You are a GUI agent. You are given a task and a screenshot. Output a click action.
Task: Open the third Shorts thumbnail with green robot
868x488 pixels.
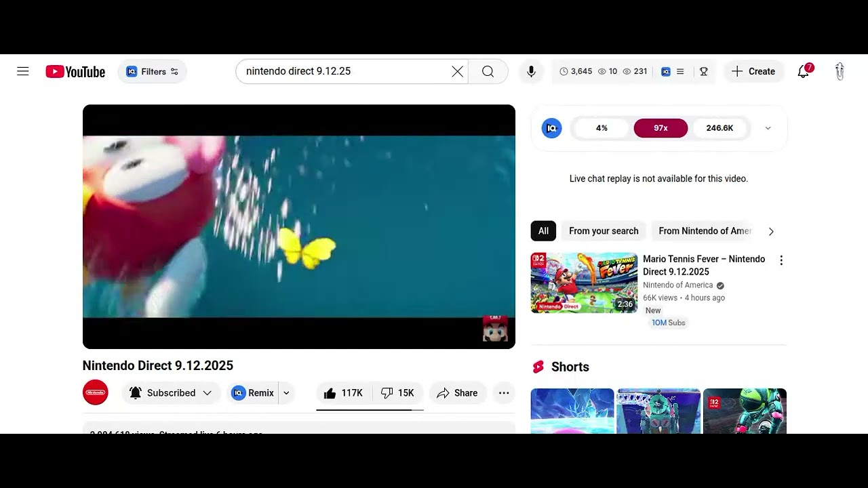745,411
